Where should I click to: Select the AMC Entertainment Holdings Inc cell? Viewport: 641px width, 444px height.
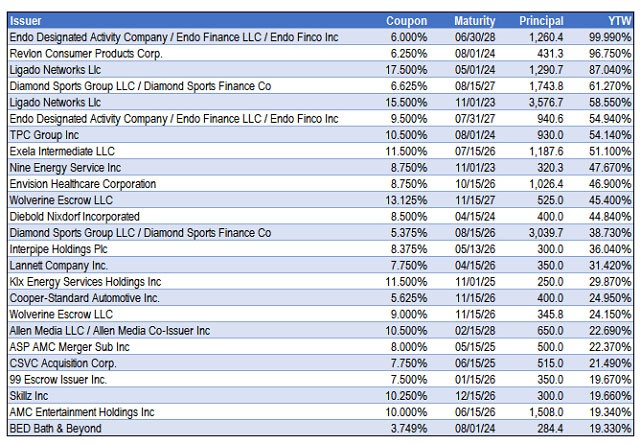click(82, 412)
